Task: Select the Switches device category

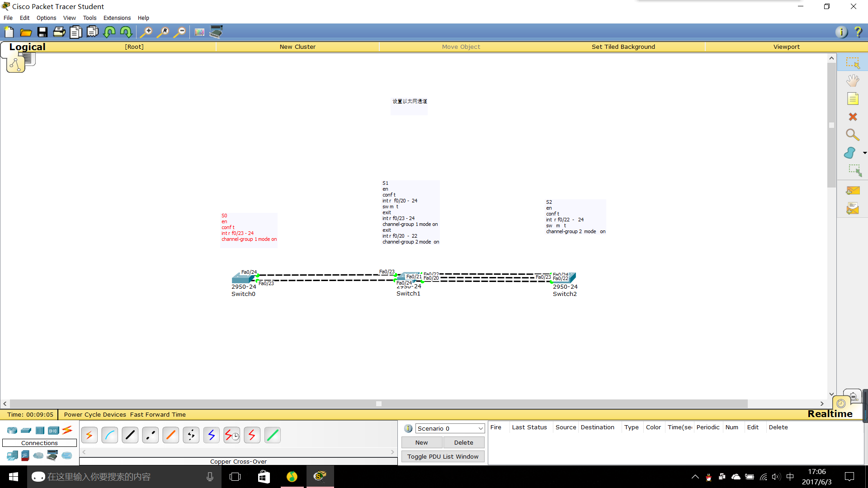Action: pyautogui.click(x=26, y=431)
